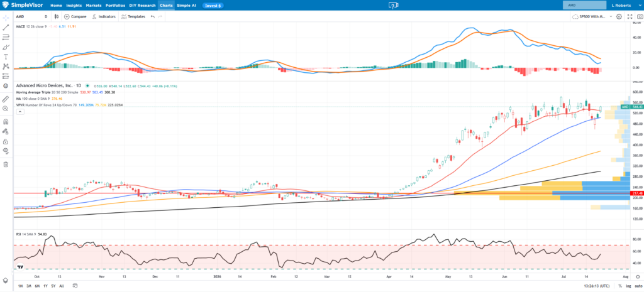Screen dimensions: 644x292
Task: Redo the chart action
Action: 160,17
